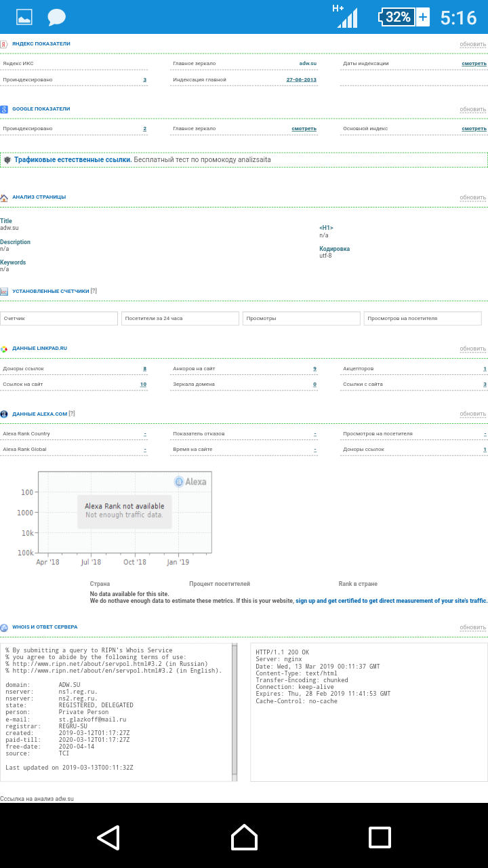Click the Alexa Доноры ссылок value 1
Viewport: 488px width, 868px height.
pos(485,450)
